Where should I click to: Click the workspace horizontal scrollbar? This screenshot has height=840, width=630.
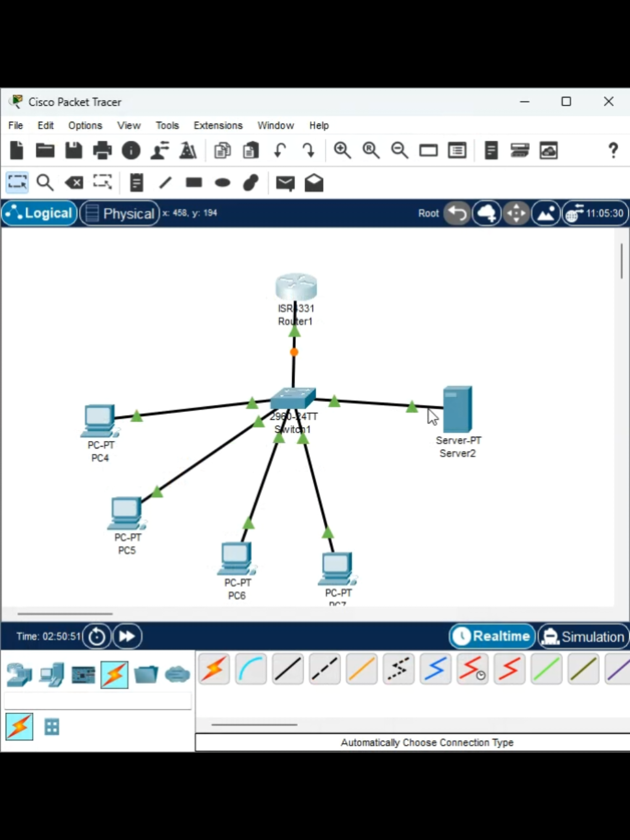click(65, 613)
